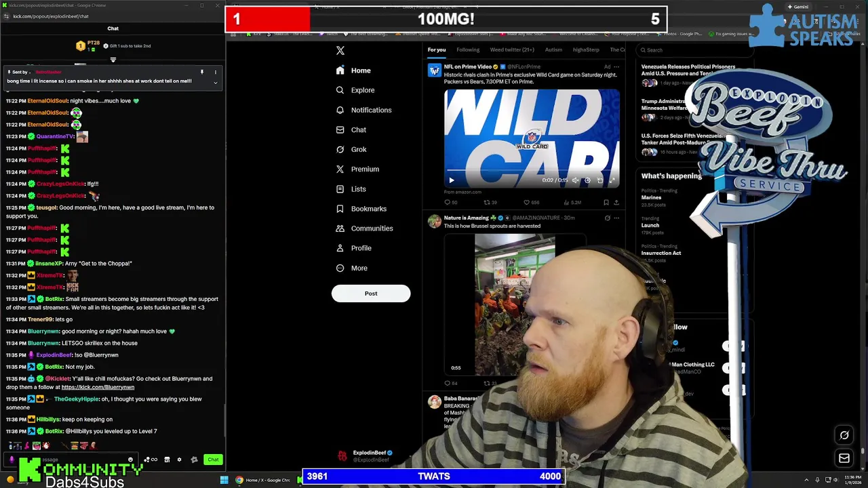This screenshot has width=868, height=488.
Task: Open Profile in X sidebar
Action: point(353,248)
